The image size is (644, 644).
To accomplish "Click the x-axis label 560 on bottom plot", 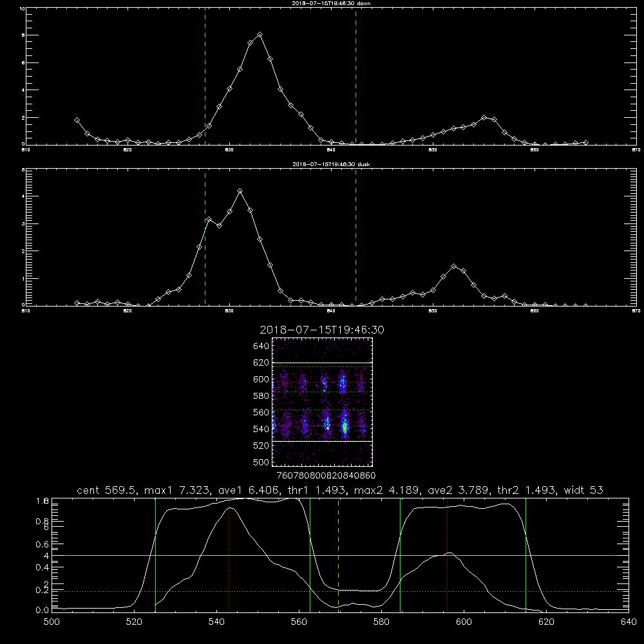I will click(x=299, y=622).
